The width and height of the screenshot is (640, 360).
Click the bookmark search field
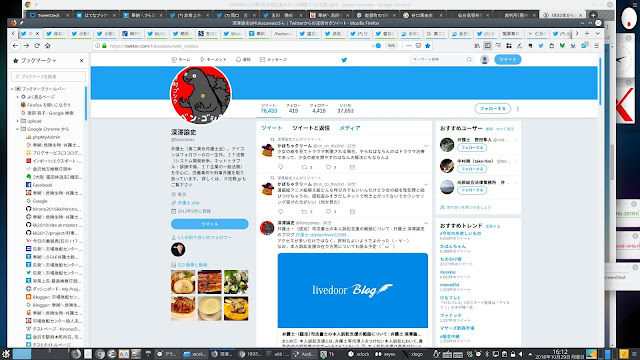49,76
